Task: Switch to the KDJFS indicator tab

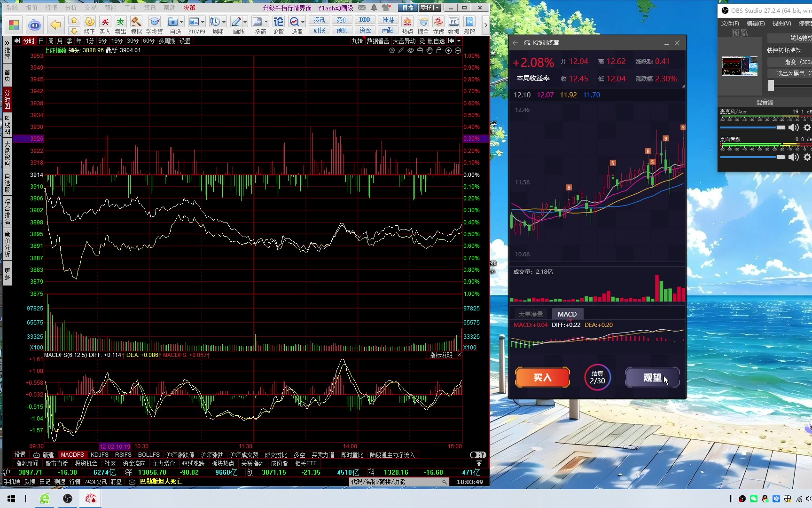Action: 99,455
